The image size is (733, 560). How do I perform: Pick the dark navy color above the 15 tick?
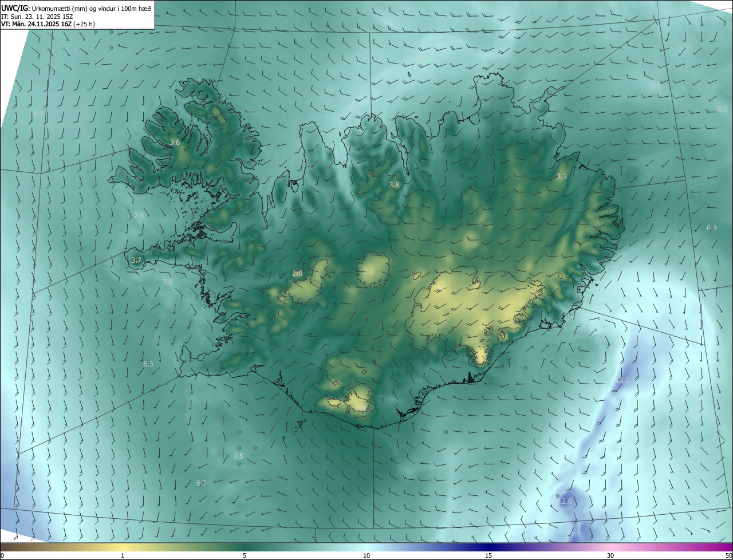pyautogui.click(x=488, y=547)
